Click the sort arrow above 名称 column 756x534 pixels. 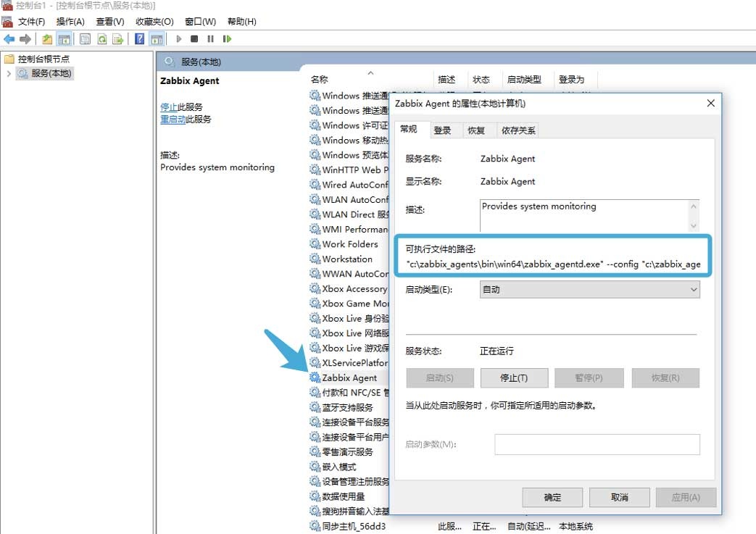370,72
